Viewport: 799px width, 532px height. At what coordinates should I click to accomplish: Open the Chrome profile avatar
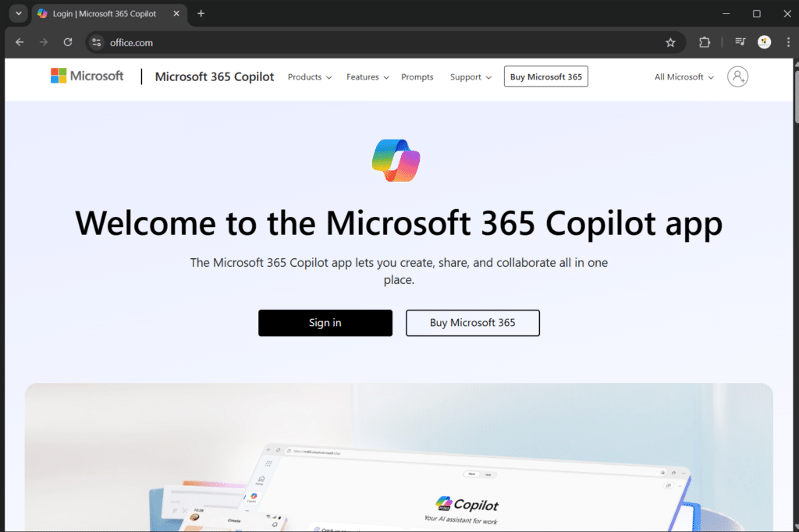[x=765, y=43]
